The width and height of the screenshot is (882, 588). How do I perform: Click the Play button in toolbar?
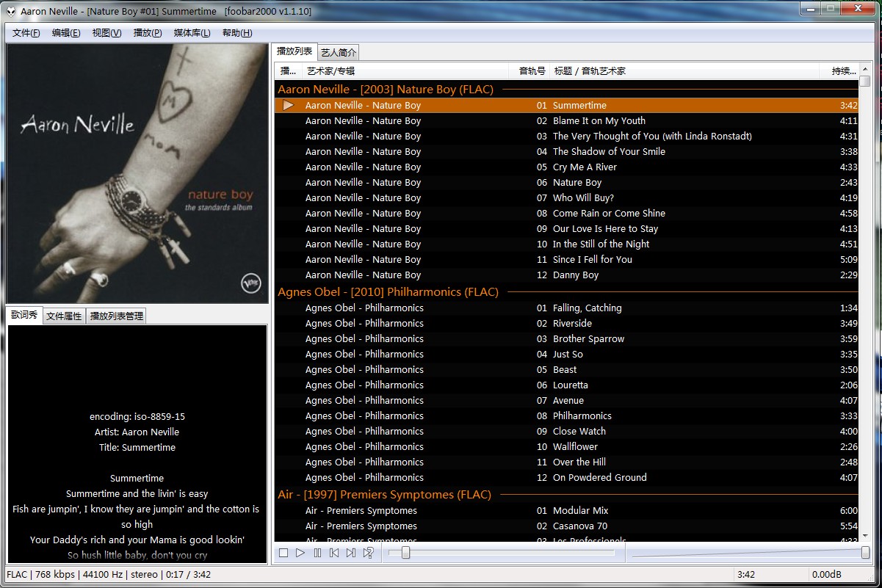[300, 553]
